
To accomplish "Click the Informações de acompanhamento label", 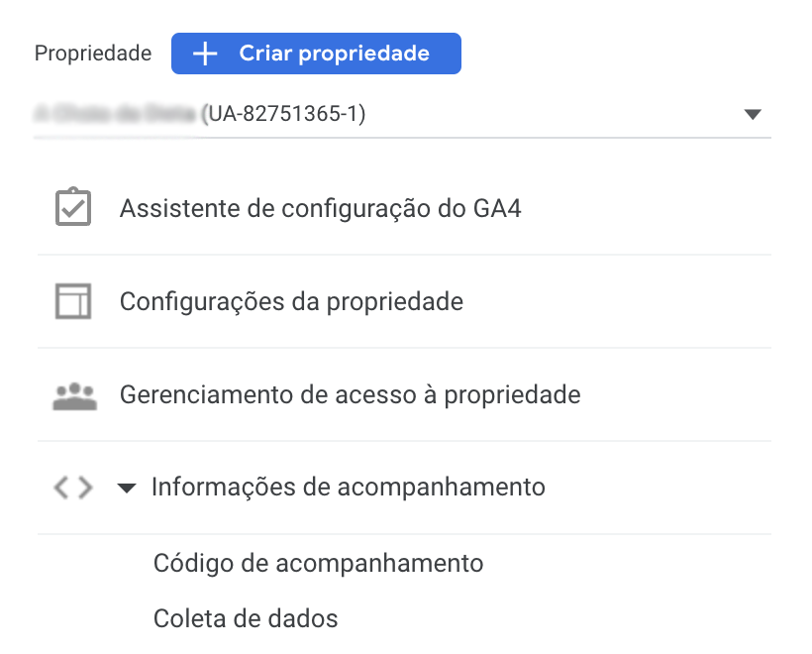I will pos(348,488).
